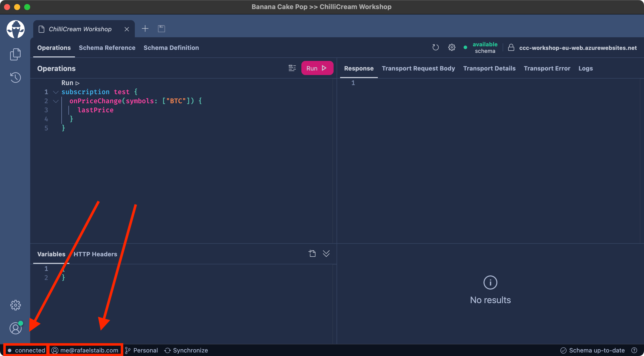Screen dimensions: 644x356
Task: Collapse the subscription block fold chevron on line 1
Action: pos(56,92)
